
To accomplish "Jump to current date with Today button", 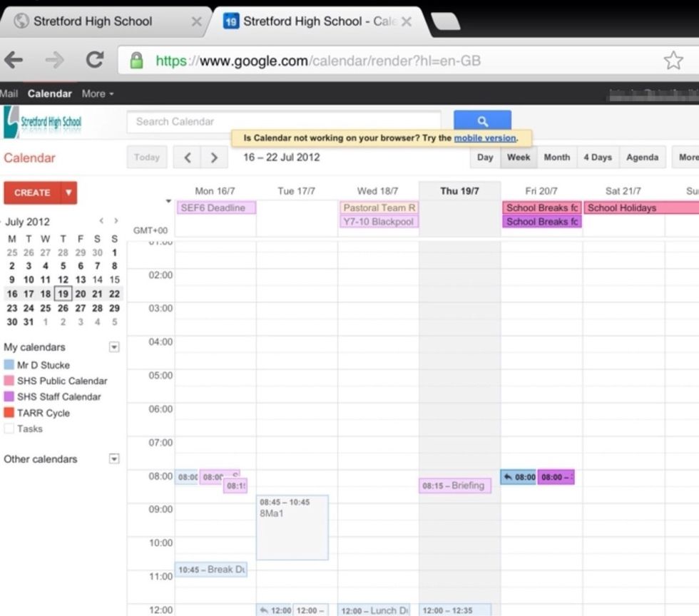I will click(146, 157).
